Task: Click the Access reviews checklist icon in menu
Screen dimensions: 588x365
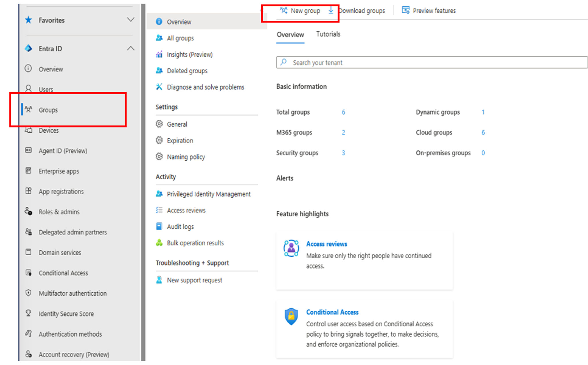Action: pyautogui.click(x=159, y=210)
